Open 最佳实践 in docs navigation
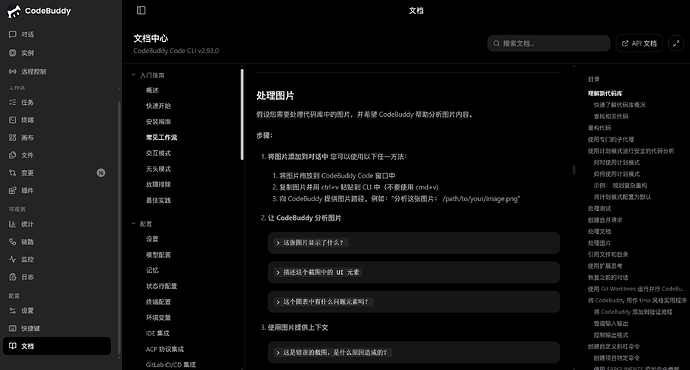The width and height of the screenshot is (690, 370). pos(158,200)
